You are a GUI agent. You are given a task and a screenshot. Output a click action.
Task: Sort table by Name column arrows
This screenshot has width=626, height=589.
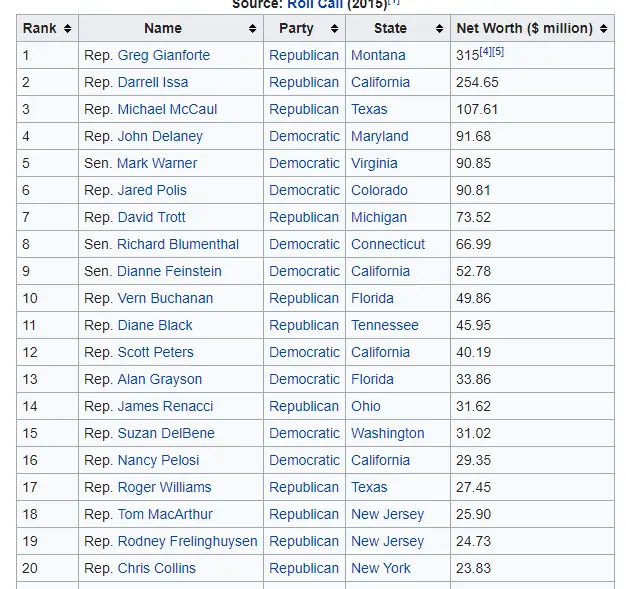252,28
